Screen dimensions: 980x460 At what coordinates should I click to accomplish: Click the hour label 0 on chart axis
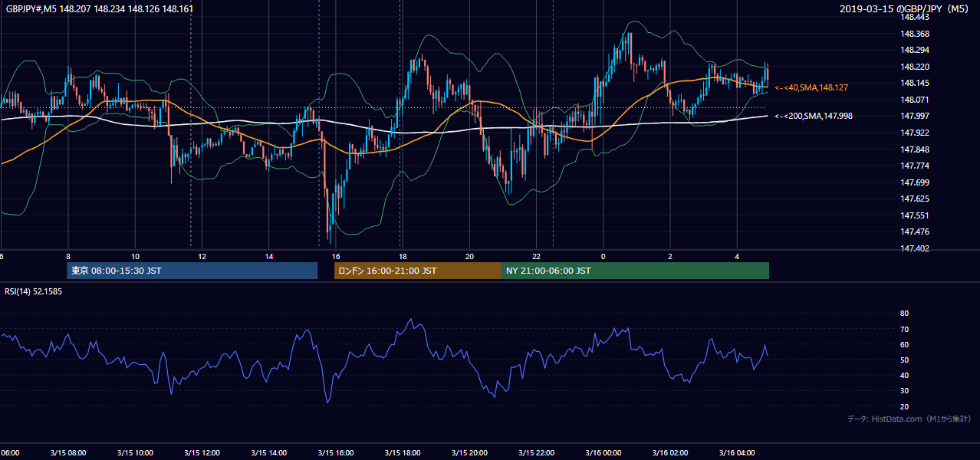[x=603, y=256]
